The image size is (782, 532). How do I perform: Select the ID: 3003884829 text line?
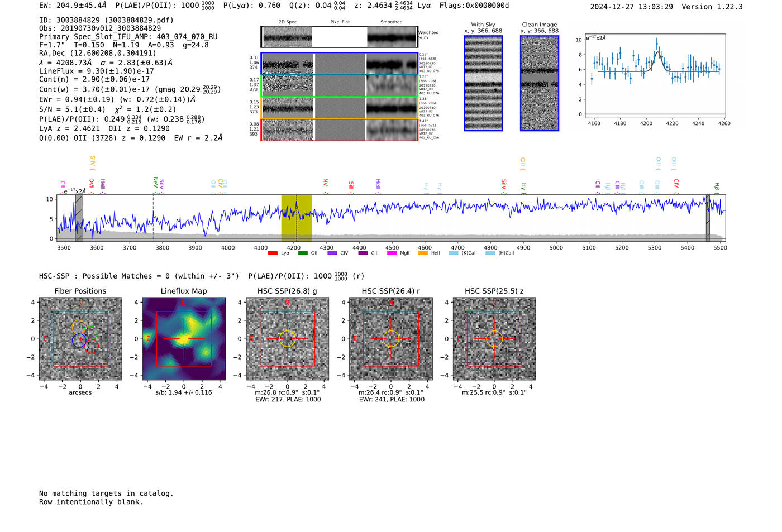coord(106,20)
